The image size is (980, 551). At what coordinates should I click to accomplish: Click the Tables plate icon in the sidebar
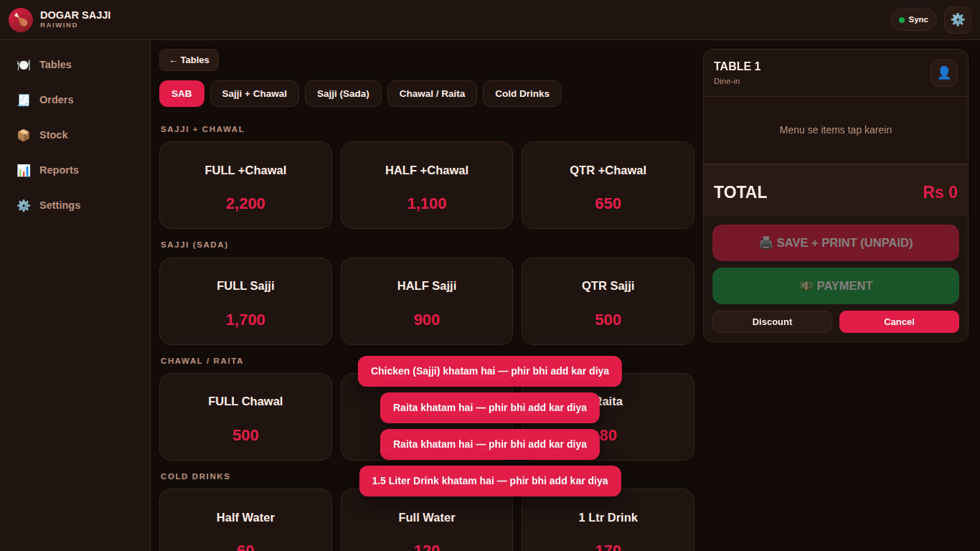coord(24,65)
